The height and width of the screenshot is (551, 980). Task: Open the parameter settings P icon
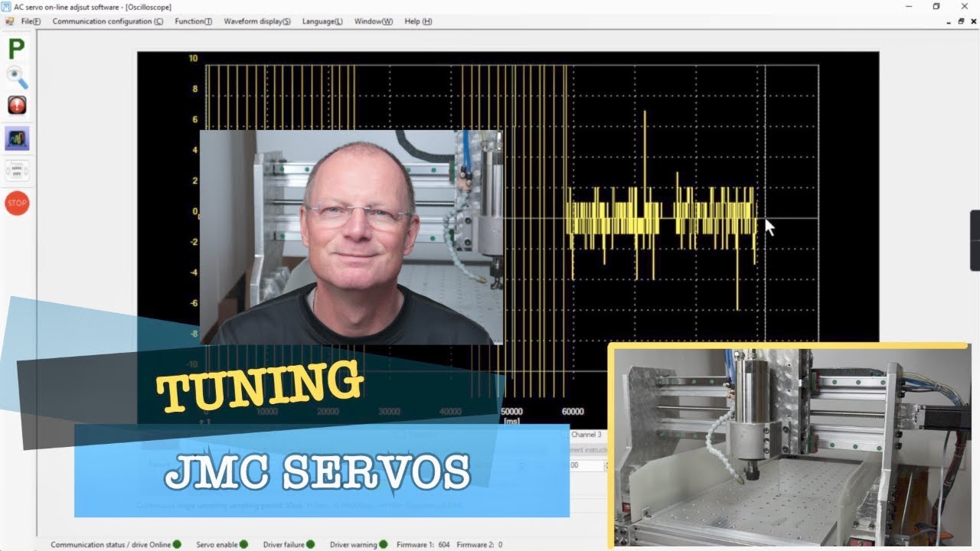16,49
